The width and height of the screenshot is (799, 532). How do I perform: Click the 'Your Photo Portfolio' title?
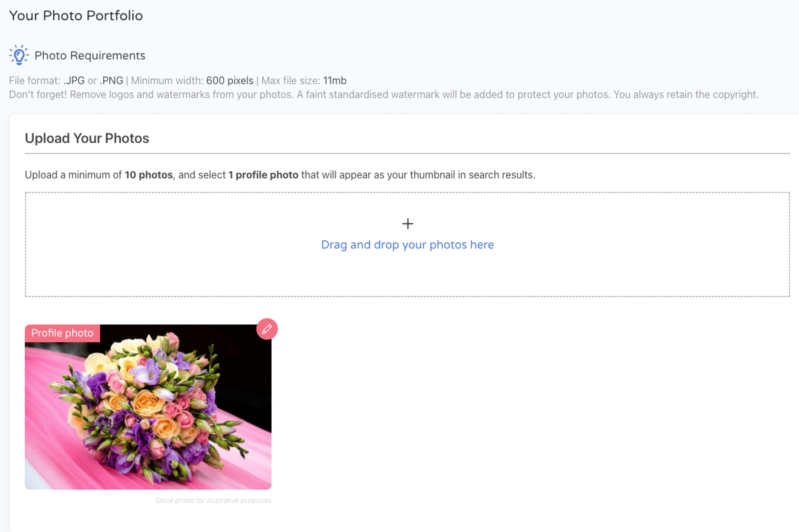(x=76, y=16)
